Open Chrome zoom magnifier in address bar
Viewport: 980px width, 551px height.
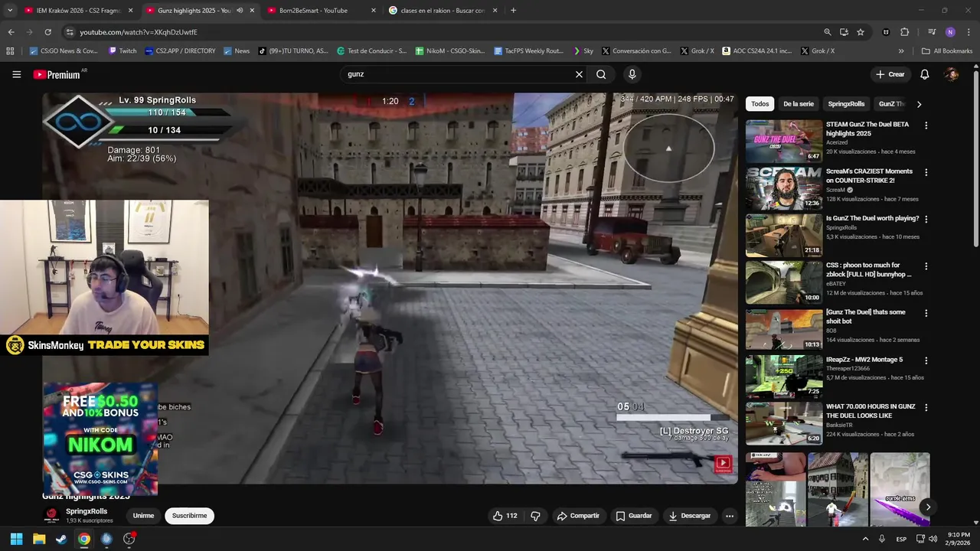tap(827, 32)
